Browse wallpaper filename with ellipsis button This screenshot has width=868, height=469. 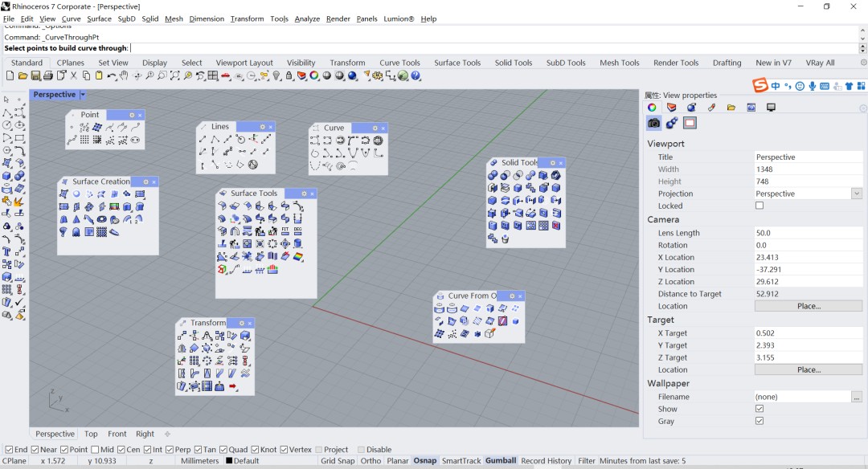[857, 397]
